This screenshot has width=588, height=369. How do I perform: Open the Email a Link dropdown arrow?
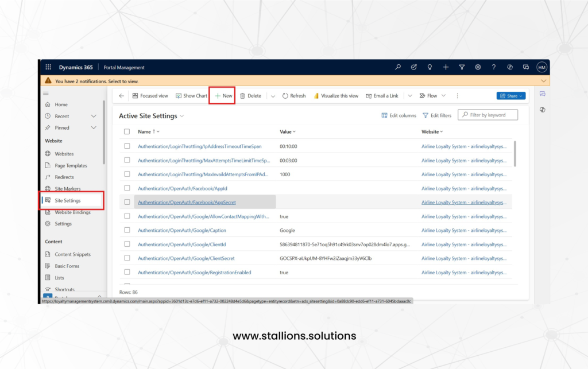tap(410, 96)
